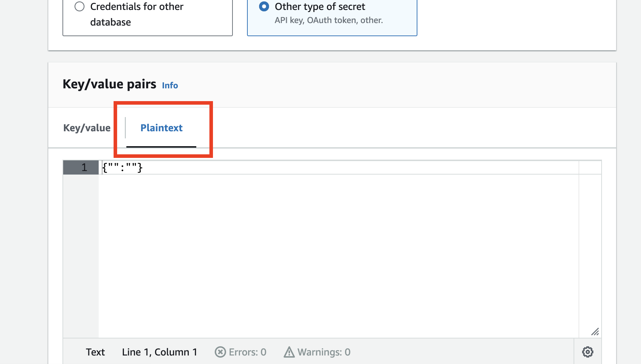Click the Credentials for other database label text
This screenshot has height=364, width=641.
(x=137, y=14)
